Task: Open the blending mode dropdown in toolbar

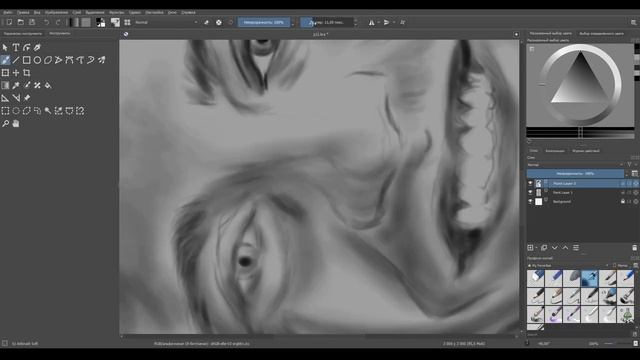Action: [166, 22]
